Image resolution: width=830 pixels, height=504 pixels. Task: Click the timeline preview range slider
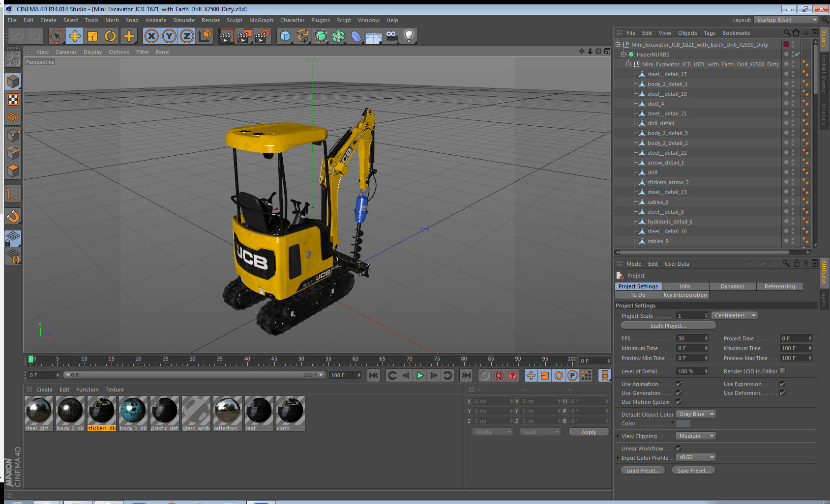coord(194,375)
